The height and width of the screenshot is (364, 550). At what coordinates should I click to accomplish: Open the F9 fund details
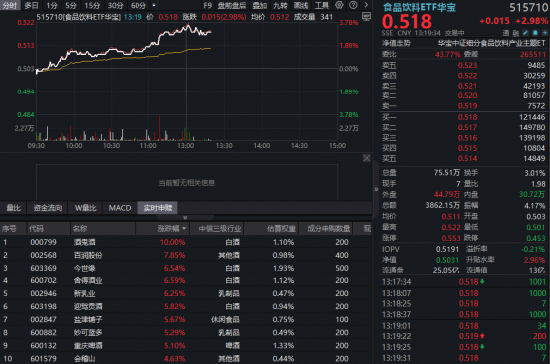208,5
